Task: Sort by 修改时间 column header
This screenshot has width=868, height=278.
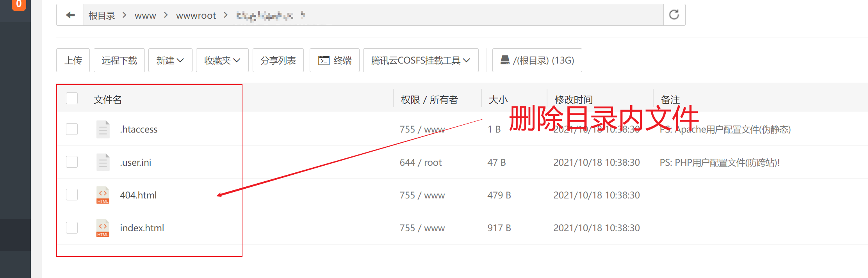Action: coord(574,100)
